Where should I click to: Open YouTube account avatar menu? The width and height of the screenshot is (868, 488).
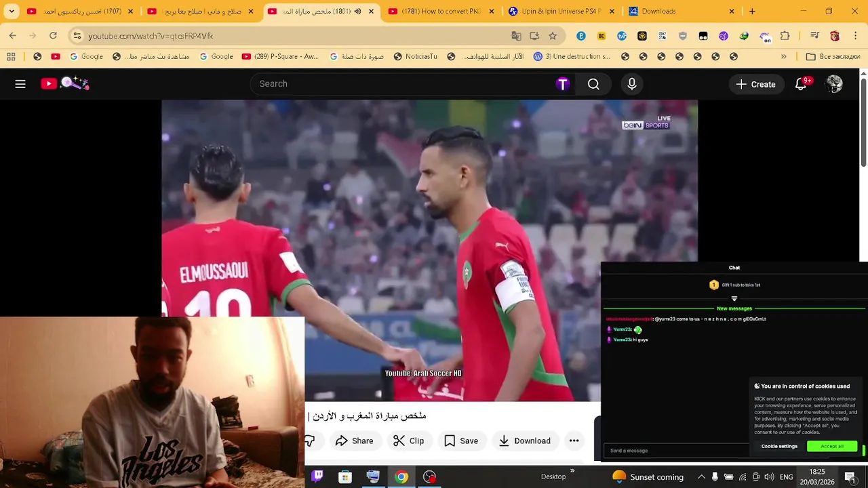click(x=834, y=84)
